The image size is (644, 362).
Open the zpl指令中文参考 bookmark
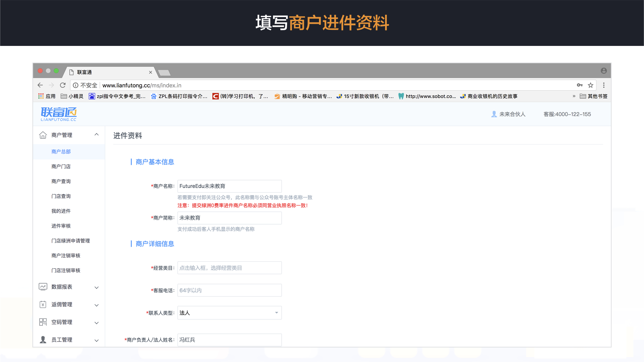[117, 96]
